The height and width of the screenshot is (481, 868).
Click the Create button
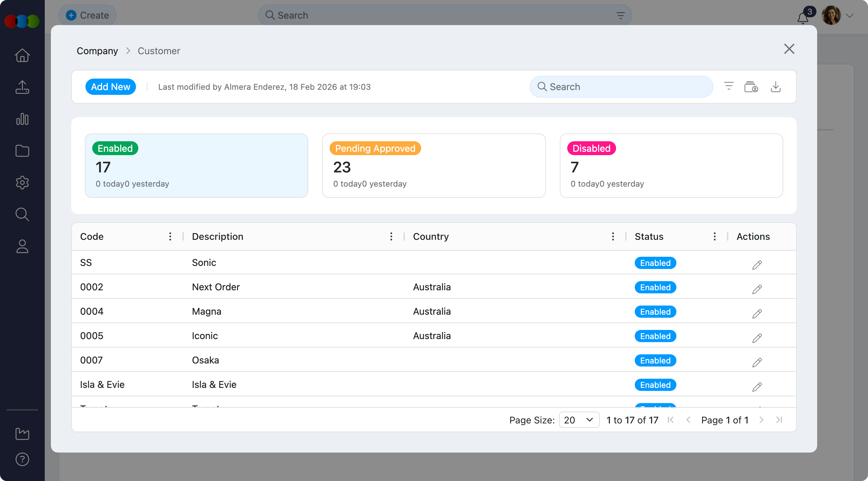(87, 15)
